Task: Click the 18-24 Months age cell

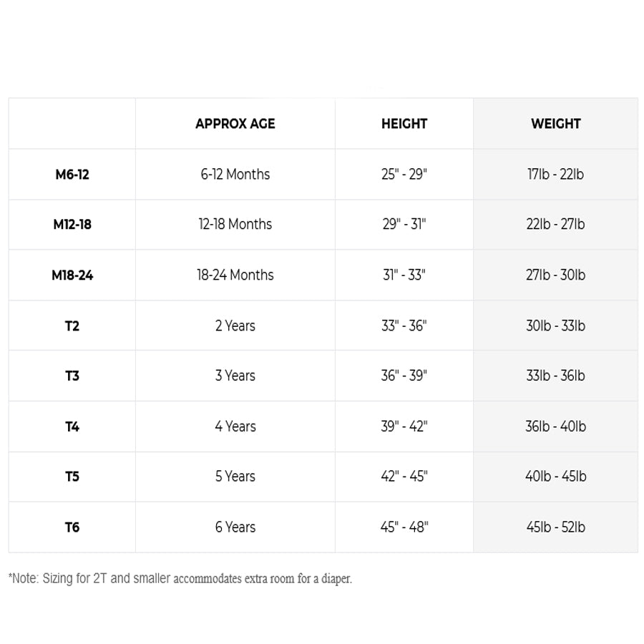Action: (235, 275)
